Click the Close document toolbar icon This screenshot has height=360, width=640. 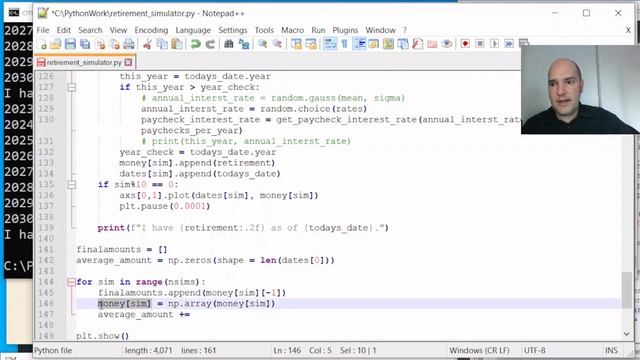pos(100,44)
